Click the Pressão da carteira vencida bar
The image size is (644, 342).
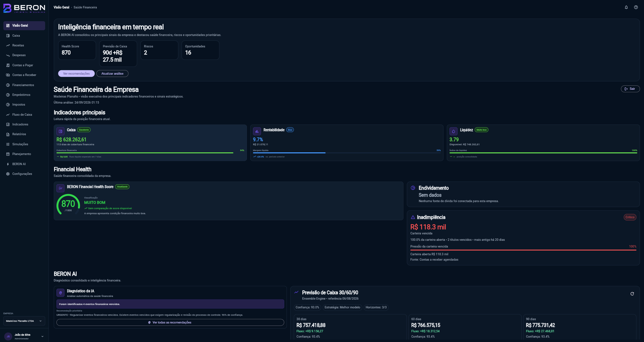pos(523,250)
